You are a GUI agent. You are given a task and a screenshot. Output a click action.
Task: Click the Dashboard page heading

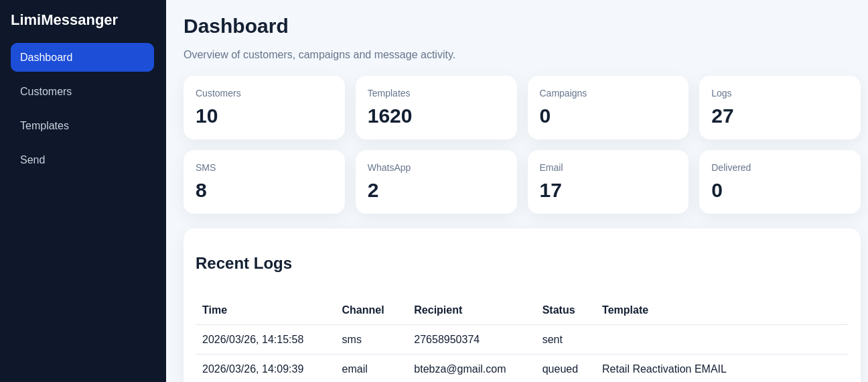click(x=236, y=26)
